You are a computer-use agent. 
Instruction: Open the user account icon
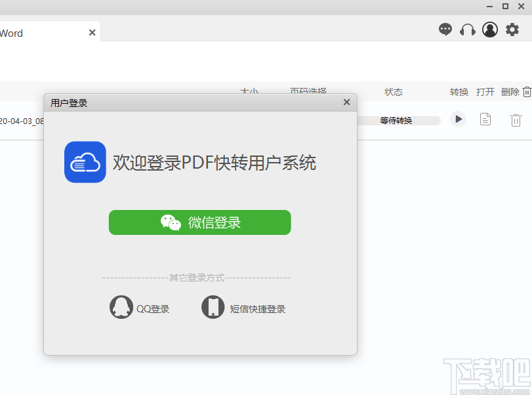489,30
